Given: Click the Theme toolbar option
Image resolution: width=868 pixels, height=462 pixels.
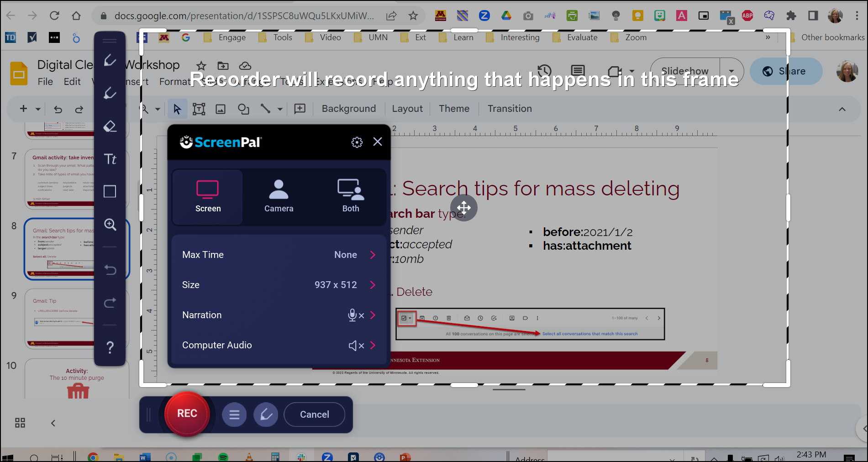Looking at the screenshot, I should pyautogui.click(x=454, y=109).
